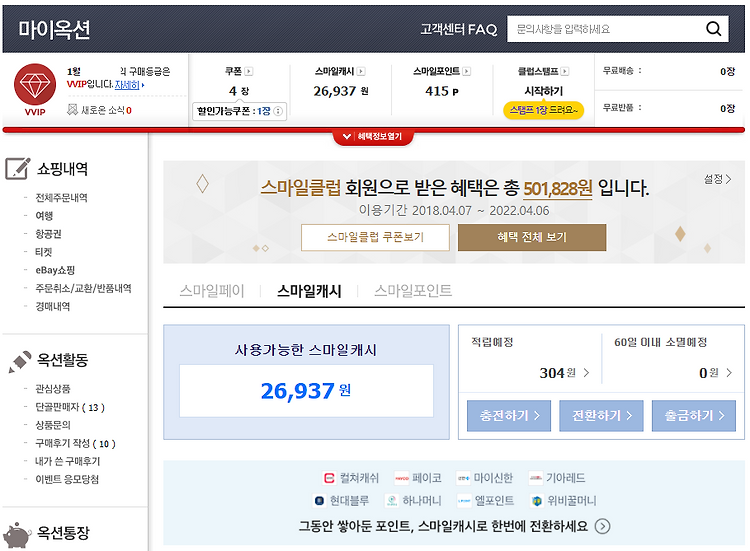Click the 415 P smile point value
This screenshot has width=750, height=551.
coord(442,91)
